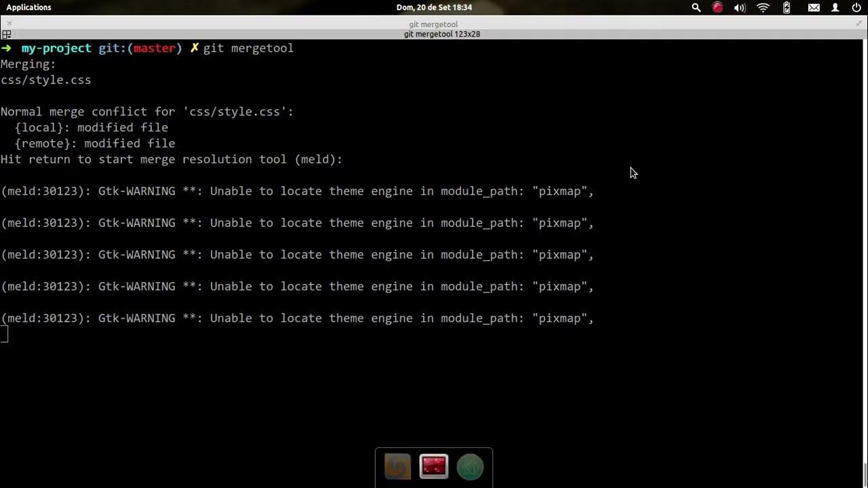Click the 'Normal merge conflict for' line

coord(147,112)
